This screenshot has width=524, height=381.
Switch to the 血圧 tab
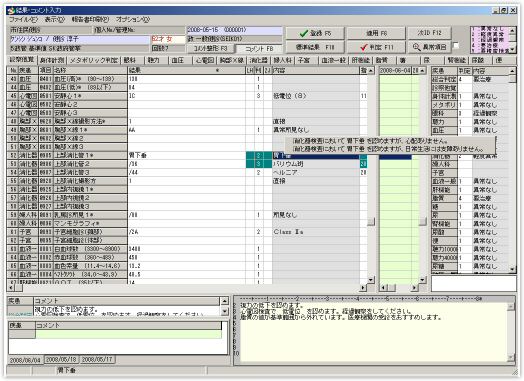177,60
